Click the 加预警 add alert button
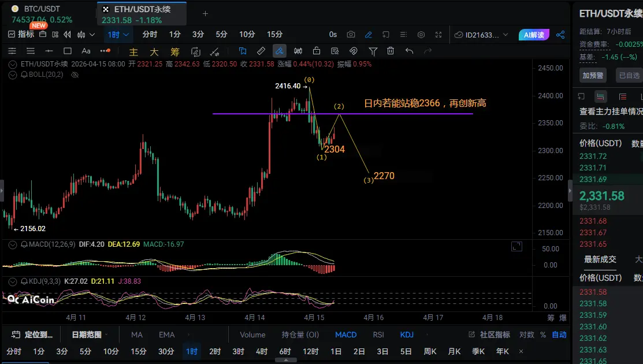 click(x=593, y=76)
